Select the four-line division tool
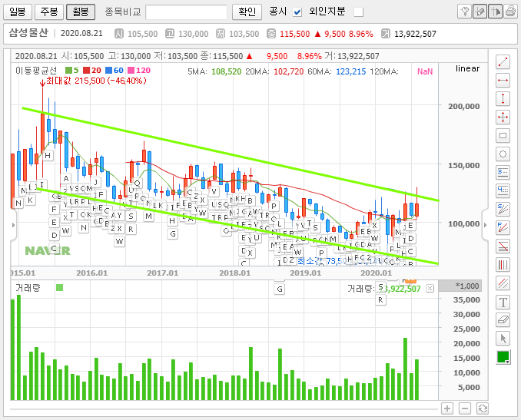 (x=503, y=190)
